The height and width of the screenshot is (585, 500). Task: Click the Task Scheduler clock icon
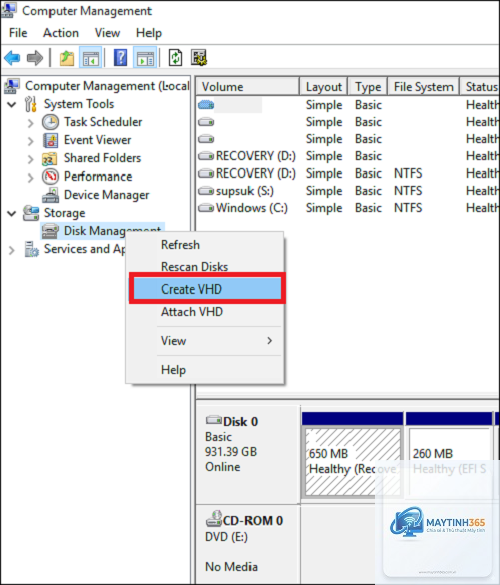(50, 122)
